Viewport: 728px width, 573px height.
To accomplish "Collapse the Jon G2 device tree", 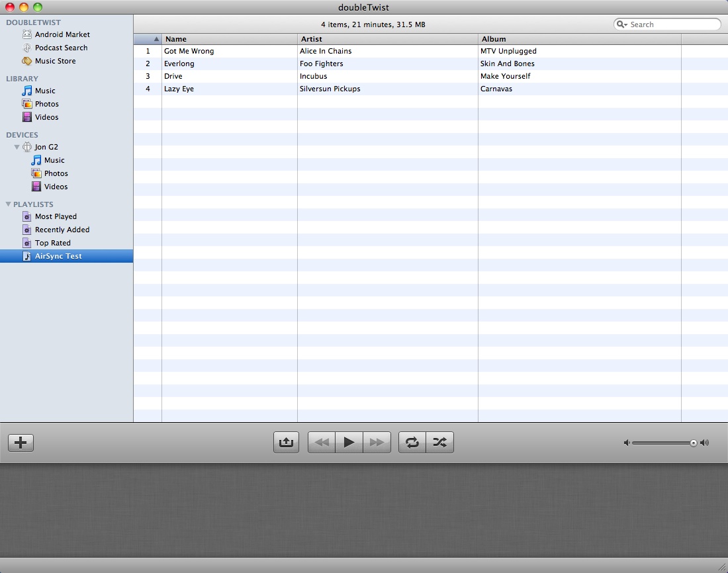I will pos(17,147).
